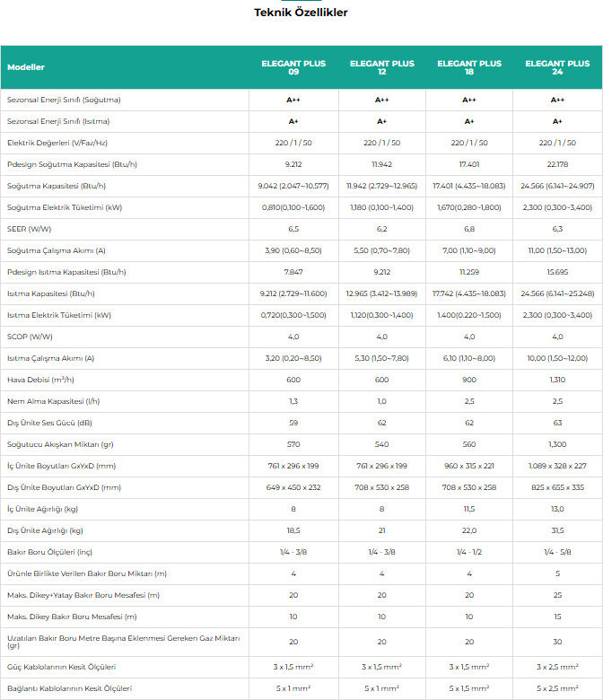Click Dış Ünite Ses Gücü row label
This screenshot has width=603, height=700.
49,423
